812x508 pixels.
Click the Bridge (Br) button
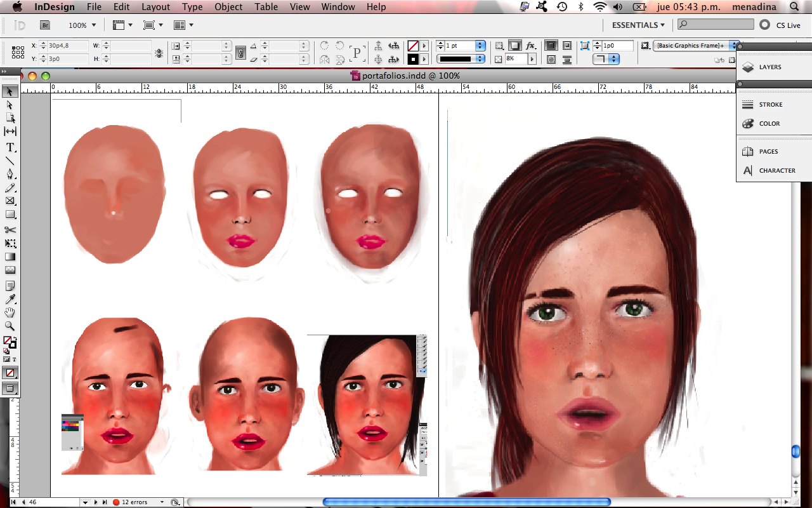(x=44, y=25)
